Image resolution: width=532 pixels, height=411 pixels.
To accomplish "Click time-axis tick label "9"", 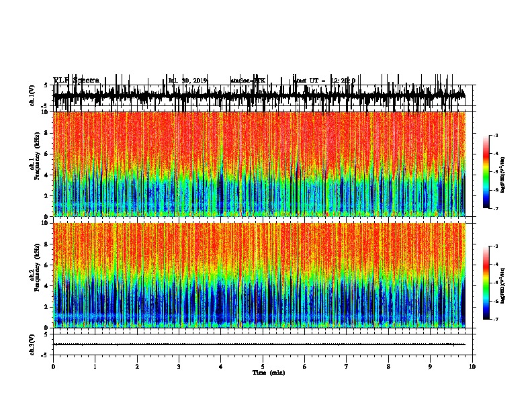I will [x=430, y=367].
